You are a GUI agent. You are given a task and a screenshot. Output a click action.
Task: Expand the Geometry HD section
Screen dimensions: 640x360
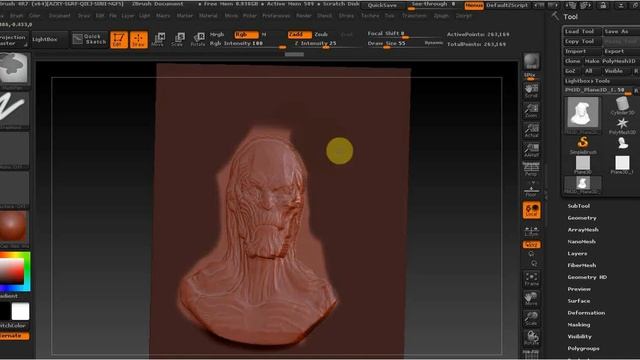pyautogui.click(x=587, y=277)
